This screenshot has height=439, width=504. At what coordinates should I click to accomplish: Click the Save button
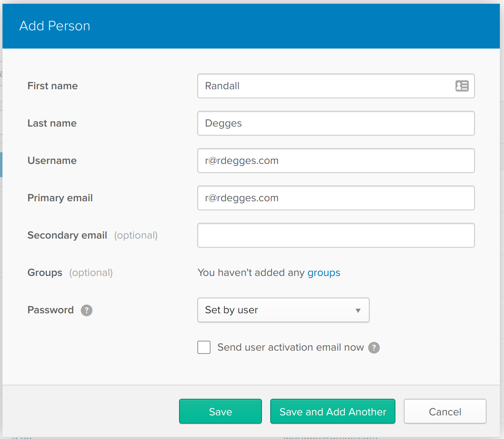(x=220, y=412)
